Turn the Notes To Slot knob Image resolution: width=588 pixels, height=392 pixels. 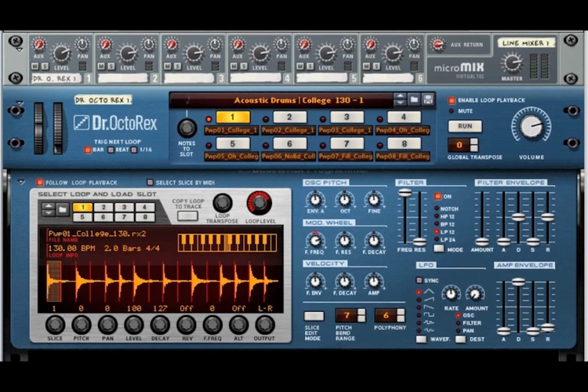[187, 128]
